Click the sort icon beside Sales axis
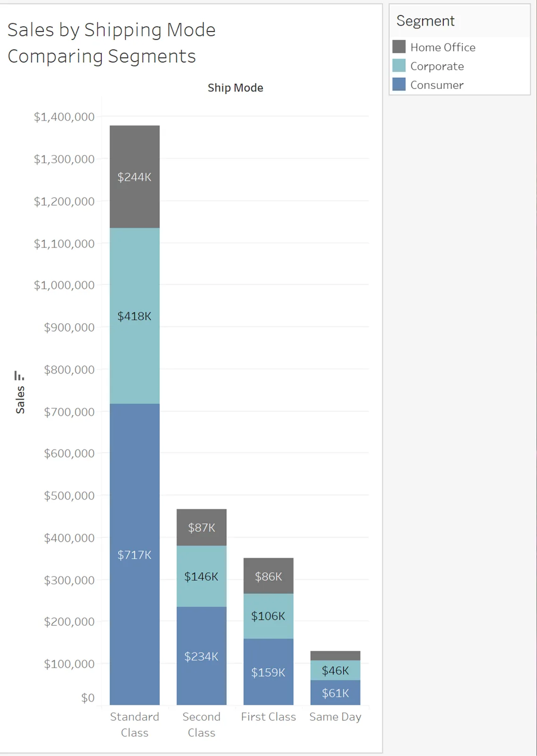Screen dimensions: 537x756 point(19,376)
